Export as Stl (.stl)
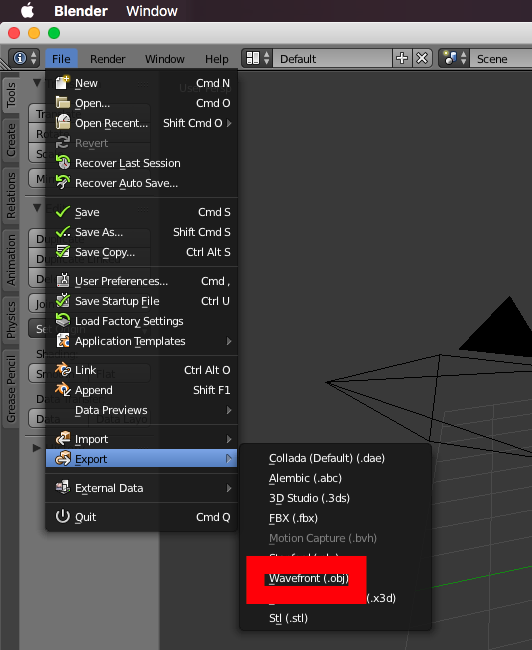The width and height of the screenshot is (532, 650). 336,618
